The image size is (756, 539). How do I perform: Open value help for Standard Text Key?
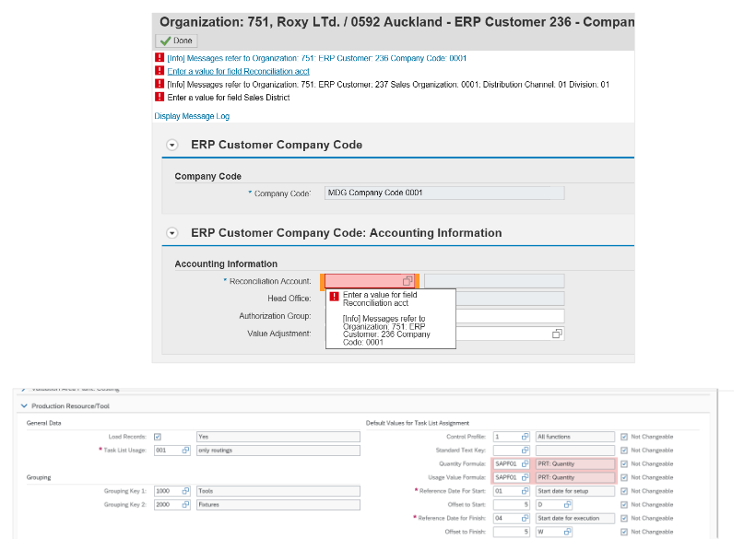click(526, 451)
